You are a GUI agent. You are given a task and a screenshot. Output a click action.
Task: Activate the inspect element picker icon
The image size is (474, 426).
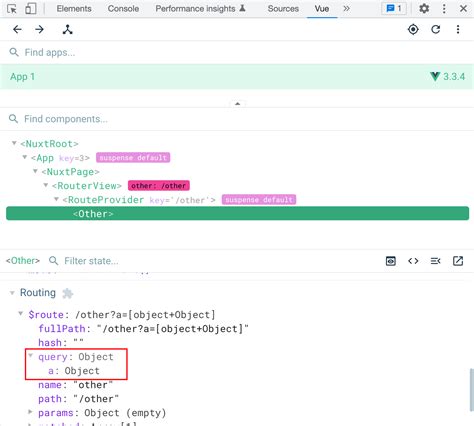pos(12,9)
